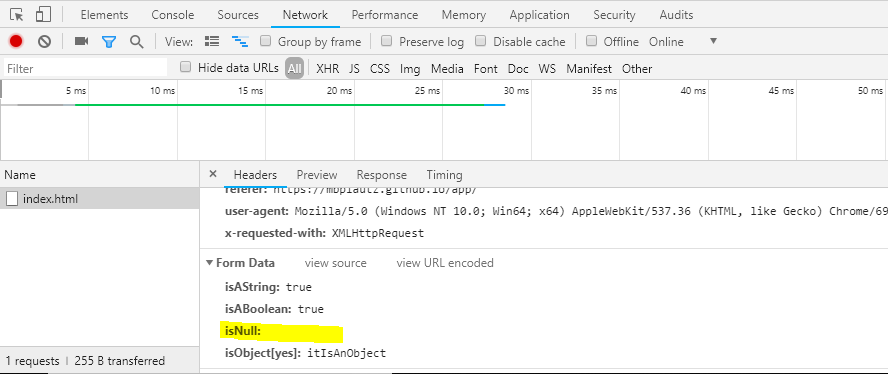Toggle the device toolbar icon
Screen dimensions: 888x374
coord(43,15)
